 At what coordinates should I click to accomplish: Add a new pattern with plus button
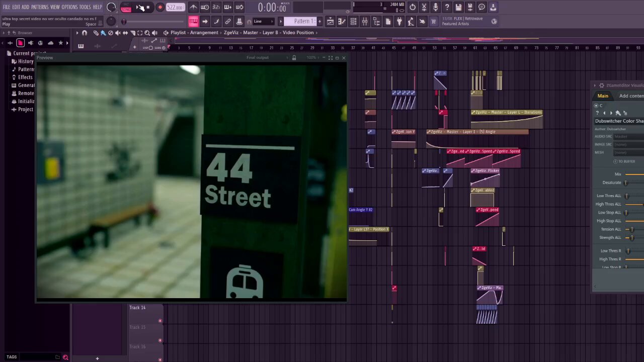click(x=319, y=21)
